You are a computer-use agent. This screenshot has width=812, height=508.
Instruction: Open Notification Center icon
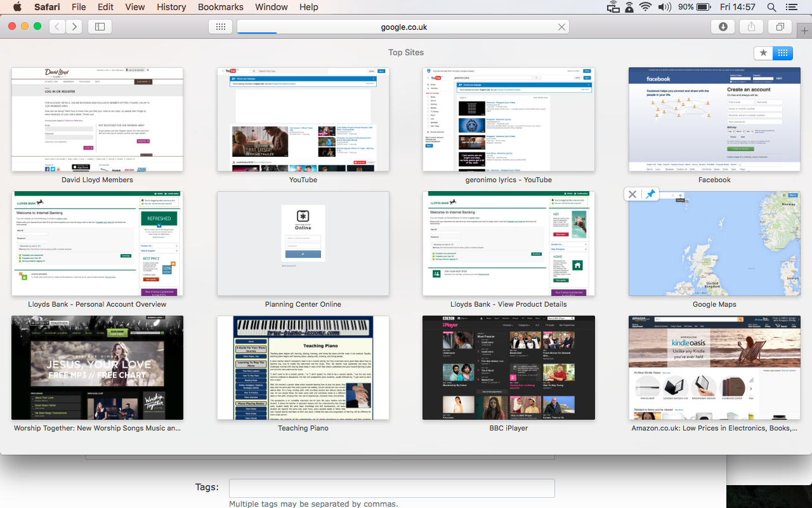(x=790, y=7)
